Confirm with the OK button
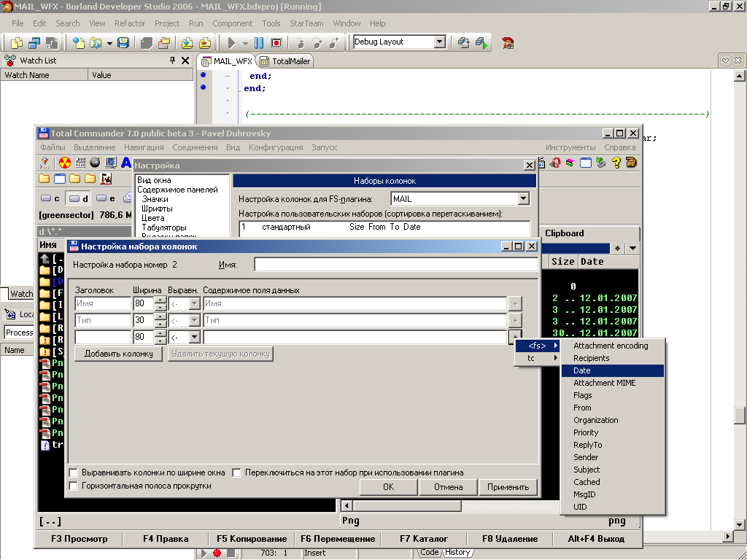The width and height of the screenshot is (747, 560). [389, 487]
